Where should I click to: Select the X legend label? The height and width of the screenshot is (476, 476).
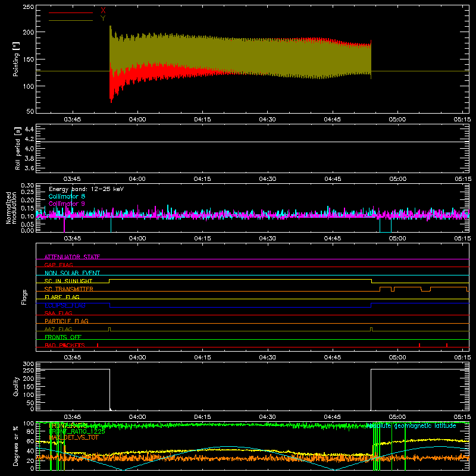(103, 11)
